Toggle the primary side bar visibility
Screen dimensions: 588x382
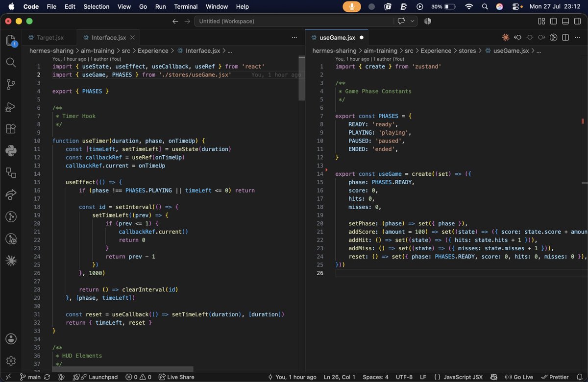pos(553,21)
